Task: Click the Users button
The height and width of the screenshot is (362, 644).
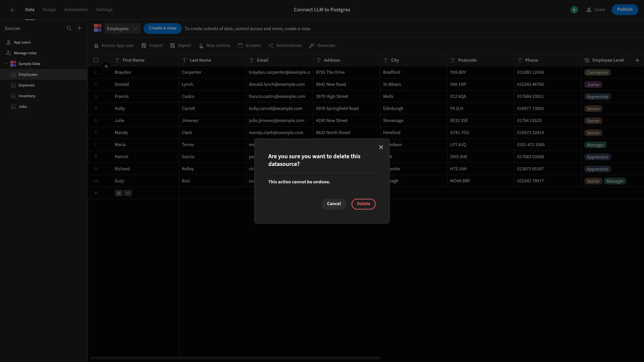Action: [596, 10]
